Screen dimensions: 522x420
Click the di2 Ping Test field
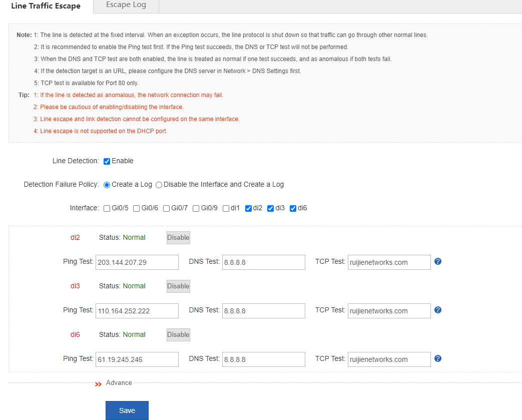(x=137, y=262)
